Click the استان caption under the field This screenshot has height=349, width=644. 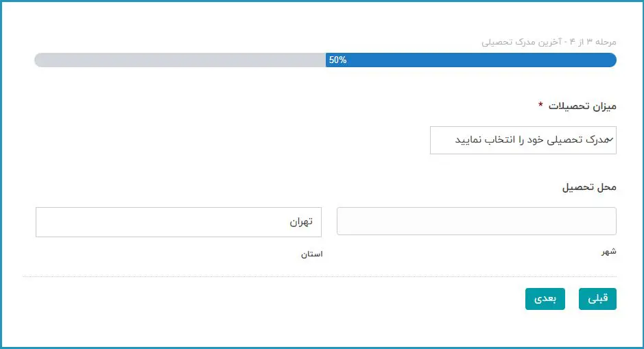point(311,254)
